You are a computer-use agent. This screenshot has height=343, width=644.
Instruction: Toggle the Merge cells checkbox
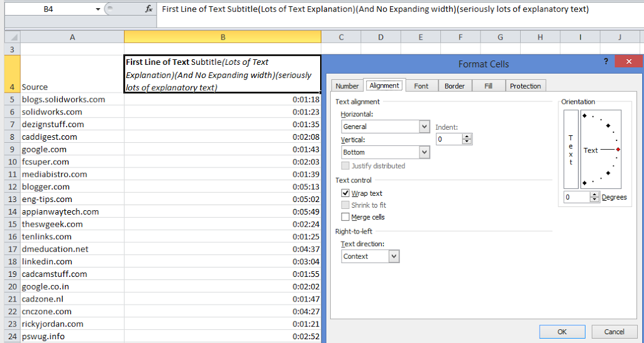[345, 217]
